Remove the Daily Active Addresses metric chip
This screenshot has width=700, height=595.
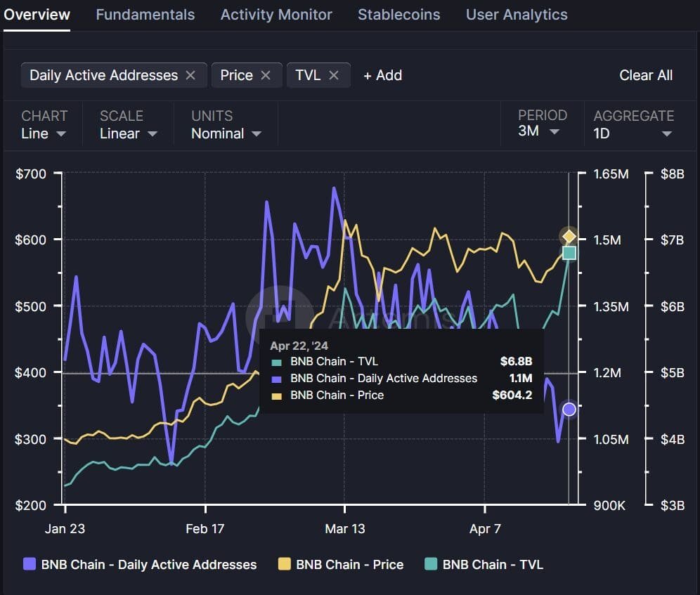[190, 75]
